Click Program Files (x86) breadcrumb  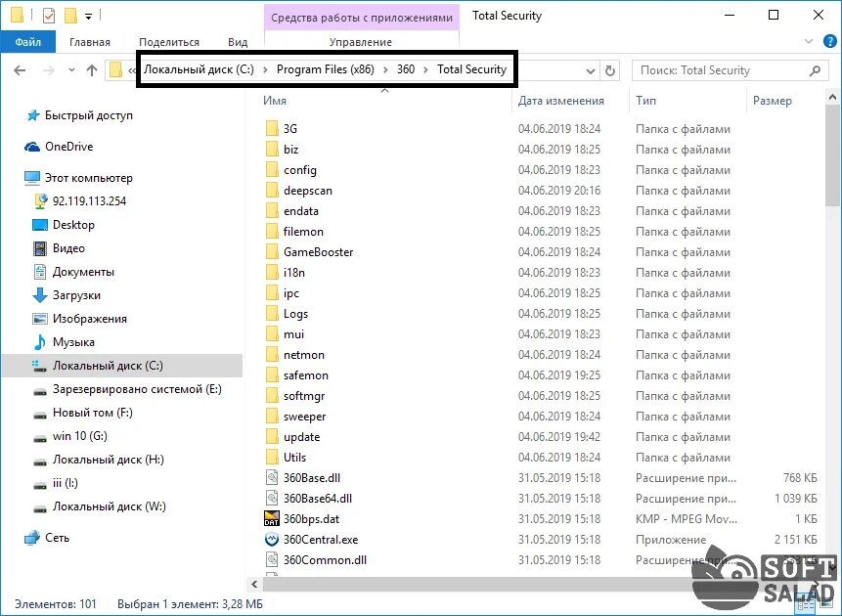[x=326, y=69]
